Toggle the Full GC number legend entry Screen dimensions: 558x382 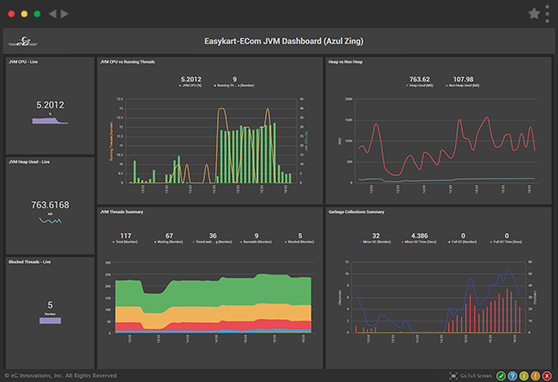pos(463,238)
